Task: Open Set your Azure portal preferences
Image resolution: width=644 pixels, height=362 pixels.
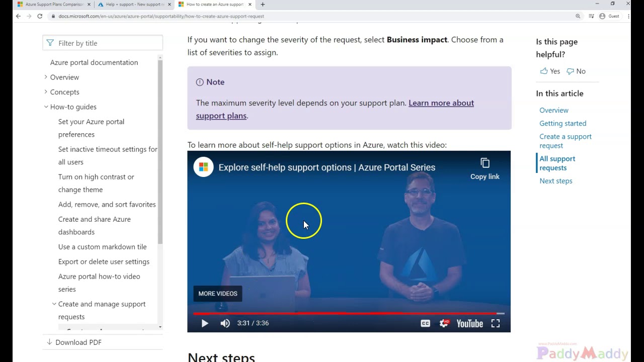Action: (x=91, y=128)
